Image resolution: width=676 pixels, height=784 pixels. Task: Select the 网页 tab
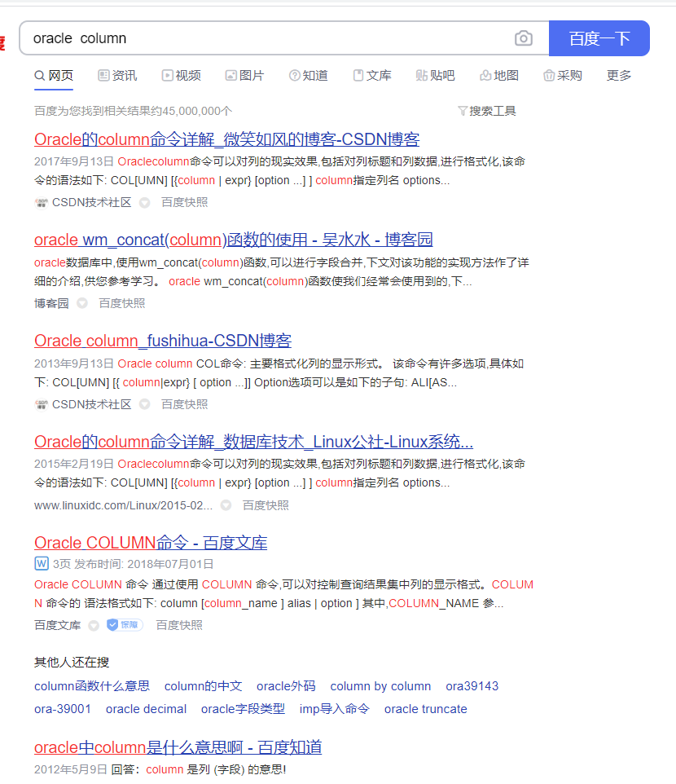[54, 76]
